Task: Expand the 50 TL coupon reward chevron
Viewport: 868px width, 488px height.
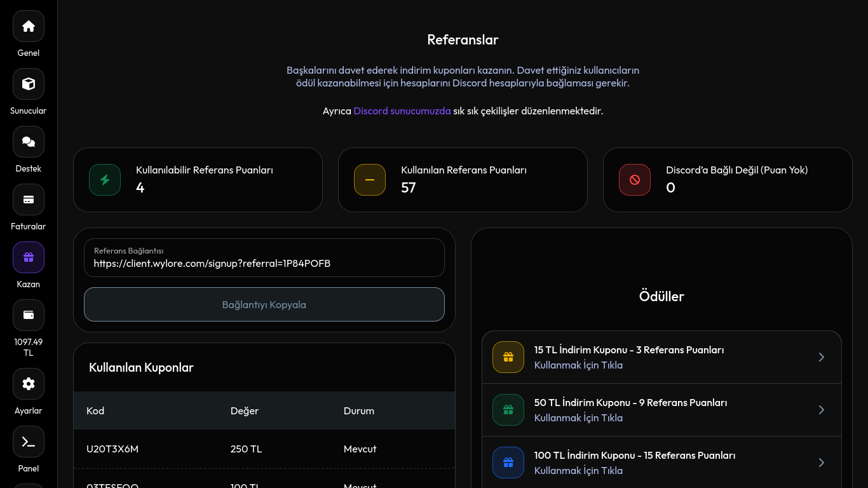Action: [x=821, y=410]
